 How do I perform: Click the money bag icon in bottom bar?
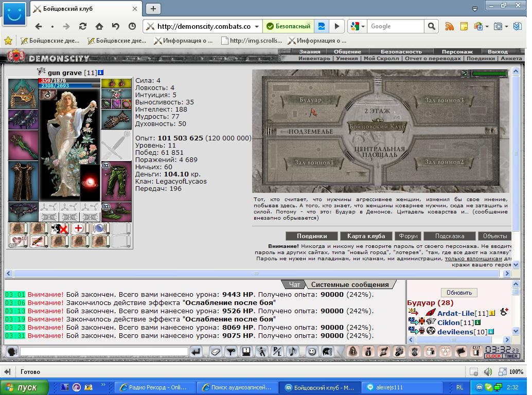click(x=368, y=352)
